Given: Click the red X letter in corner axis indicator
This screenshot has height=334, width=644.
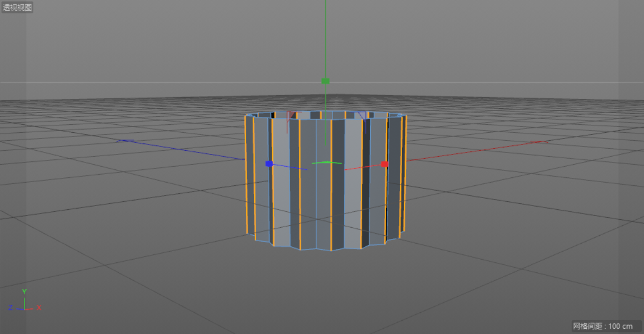Looking at the screenshot, I should (x=39, y=307).
